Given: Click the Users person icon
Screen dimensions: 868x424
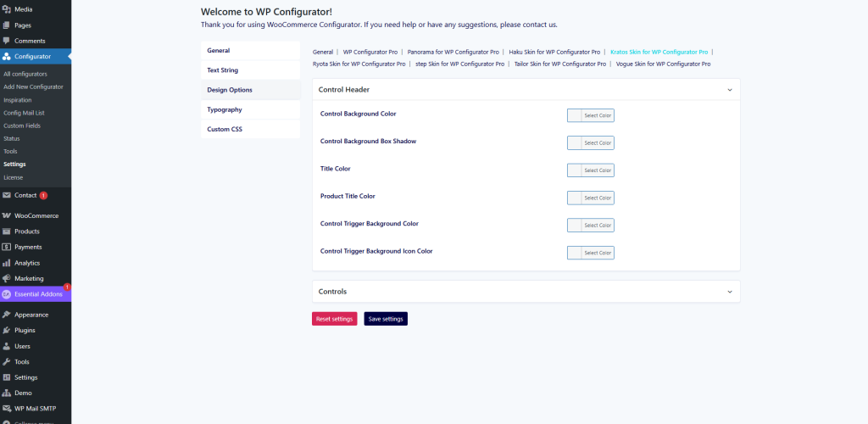Looking at the screenshot, I should pos(7,346).
